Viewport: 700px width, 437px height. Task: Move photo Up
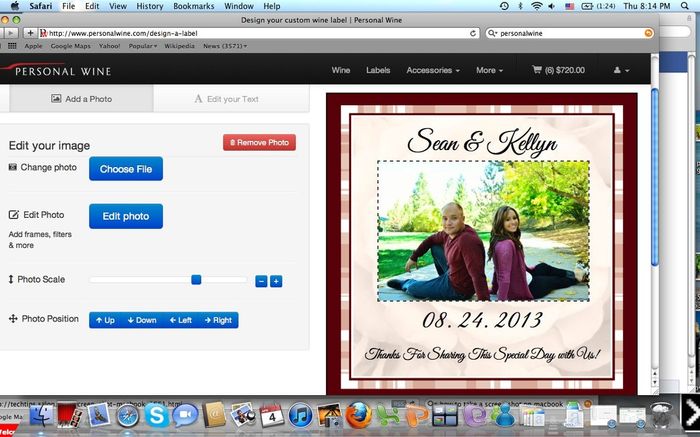(105, 320)
